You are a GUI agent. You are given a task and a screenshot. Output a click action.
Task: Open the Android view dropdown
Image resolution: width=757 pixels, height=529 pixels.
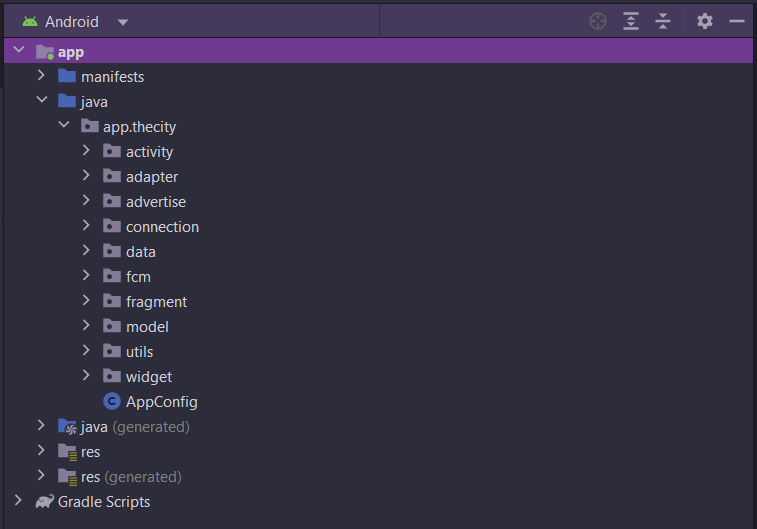122,22
